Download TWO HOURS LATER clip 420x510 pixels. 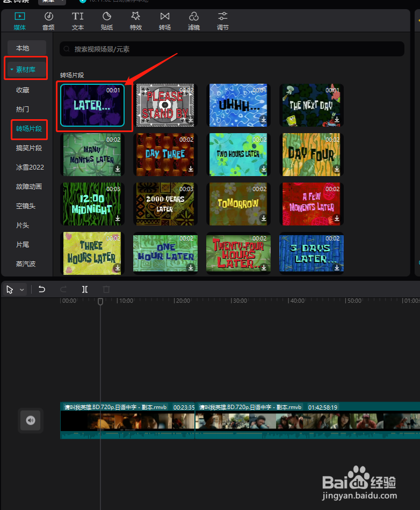264,169
